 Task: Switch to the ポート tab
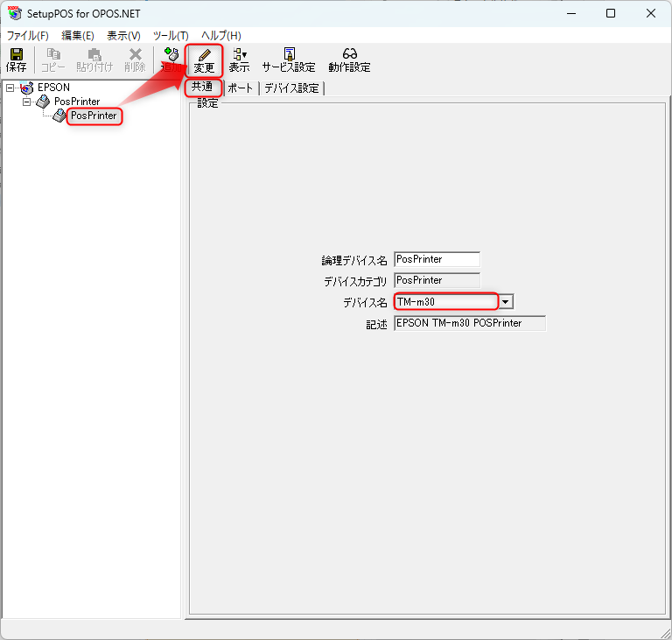click(x=241, y=88)
